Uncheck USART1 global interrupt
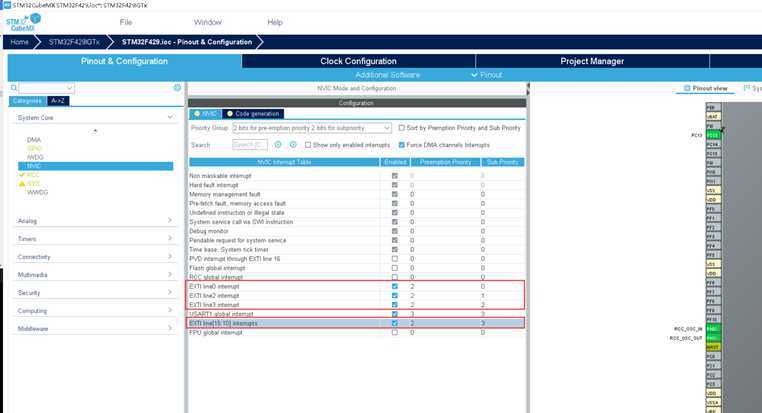The height and width of the screenshot is (413, 762). coord(395,314)
